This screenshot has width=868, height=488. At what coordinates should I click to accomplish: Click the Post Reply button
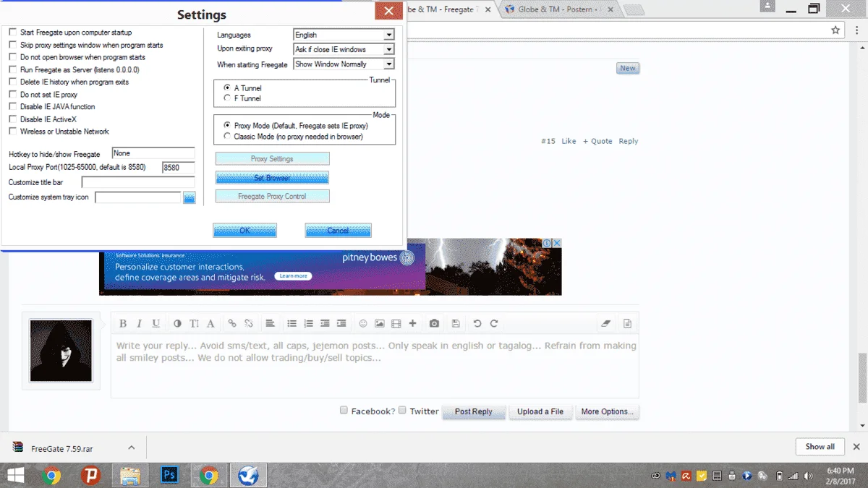tap(473, 411)
